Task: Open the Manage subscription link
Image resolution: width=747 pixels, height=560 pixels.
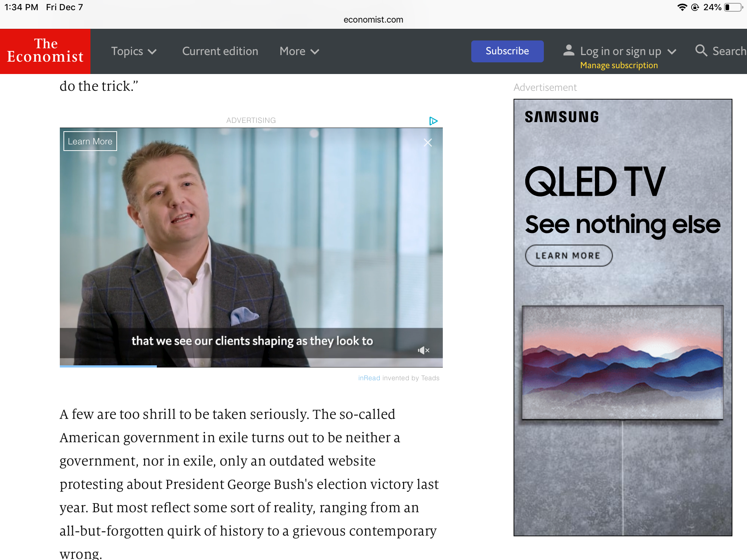Action: [619, 65]
